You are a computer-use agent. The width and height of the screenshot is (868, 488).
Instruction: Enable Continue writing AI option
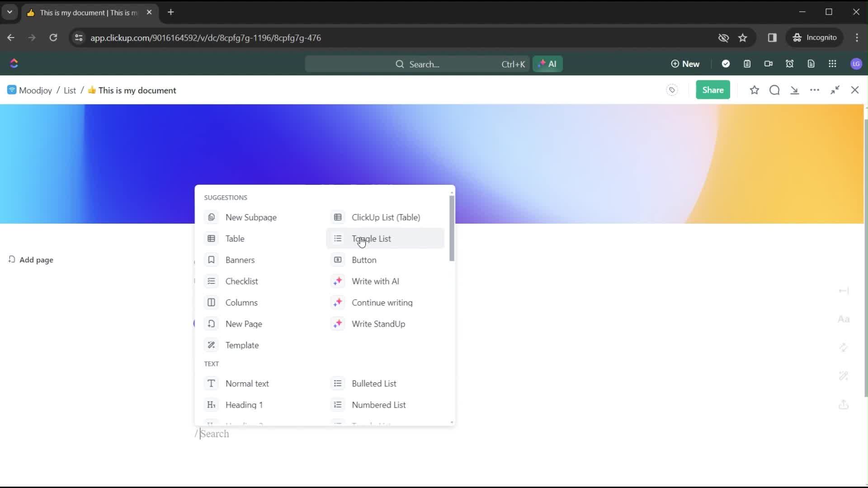pos(382,302)
